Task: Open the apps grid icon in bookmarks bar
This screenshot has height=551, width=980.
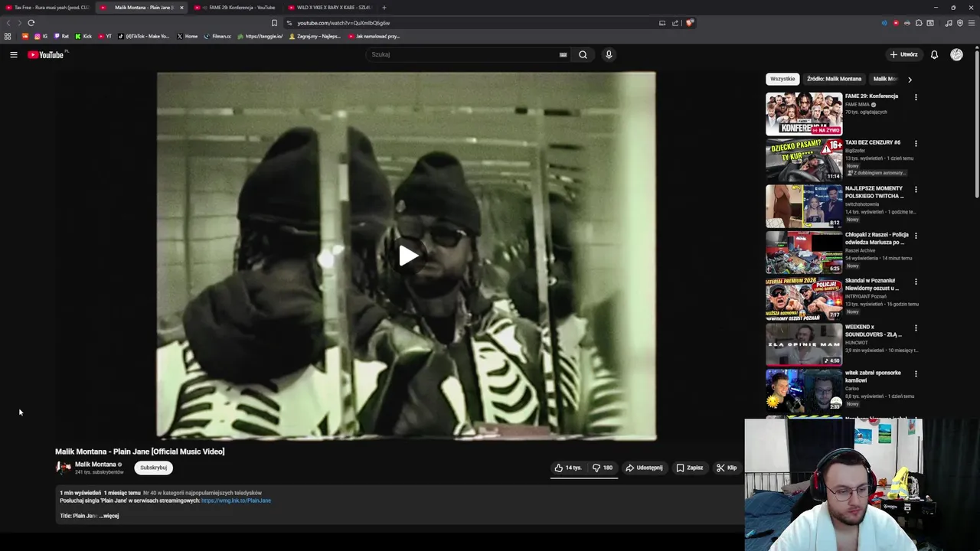Action: (8, 36)
